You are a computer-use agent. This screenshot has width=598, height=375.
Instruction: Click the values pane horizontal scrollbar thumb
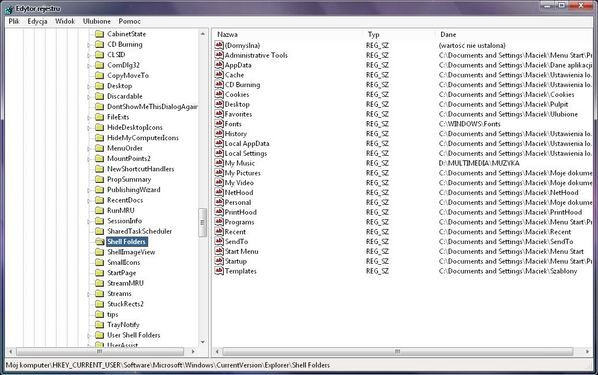click(x=397, y=351)
